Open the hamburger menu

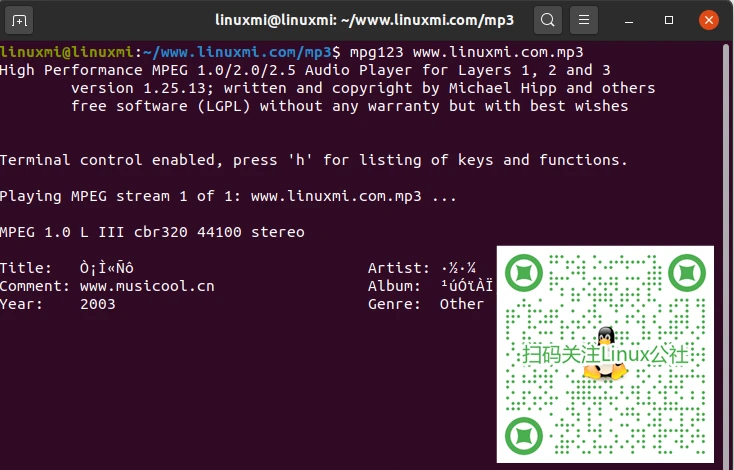click(584, 20)
